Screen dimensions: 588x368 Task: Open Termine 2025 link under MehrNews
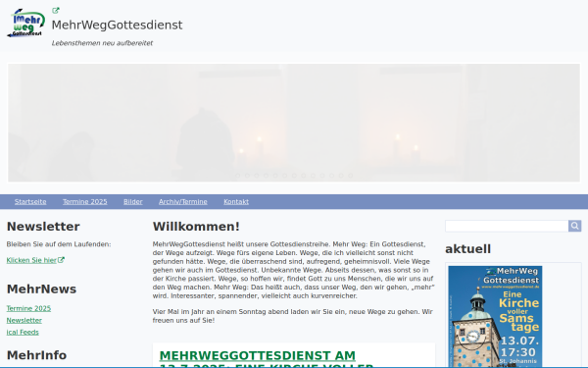28,308
